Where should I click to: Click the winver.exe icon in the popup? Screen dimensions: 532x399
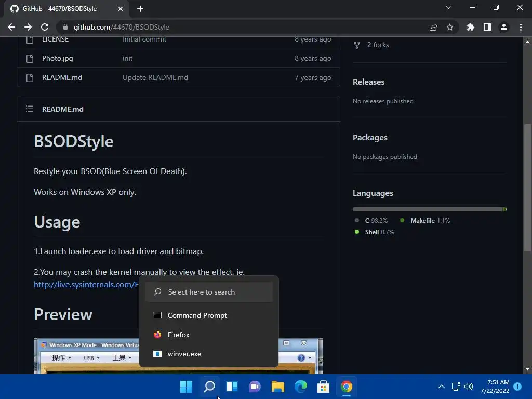pyautogui.click(x=157, y=354)
